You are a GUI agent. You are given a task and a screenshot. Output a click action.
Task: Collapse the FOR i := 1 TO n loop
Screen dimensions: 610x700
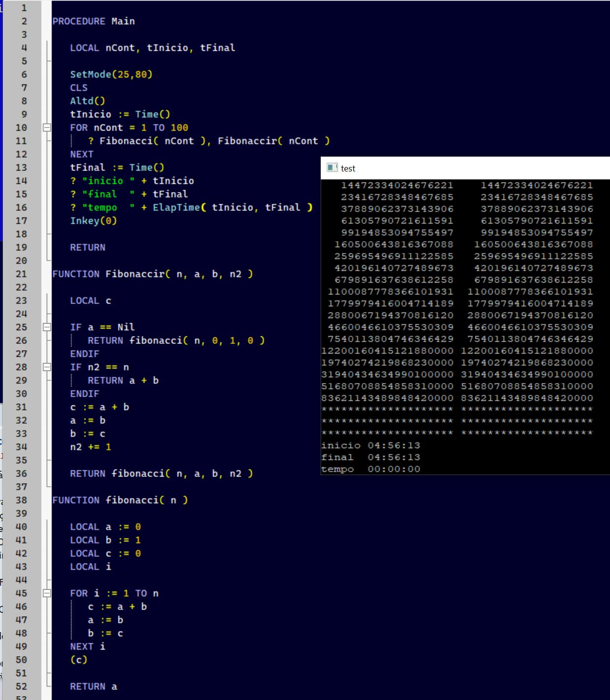click(x=47, y=593)
